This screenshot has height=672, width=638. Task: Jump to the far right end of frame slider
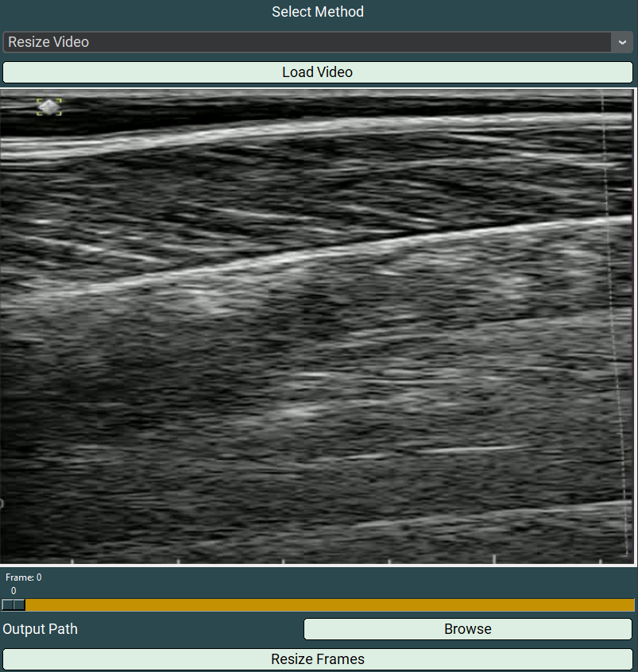click(632, 605)
